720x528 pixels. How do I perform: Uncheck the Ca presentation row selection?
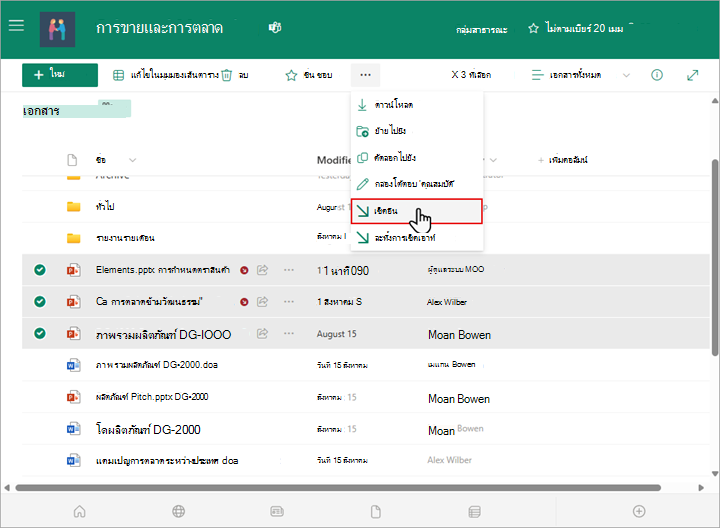40,302
